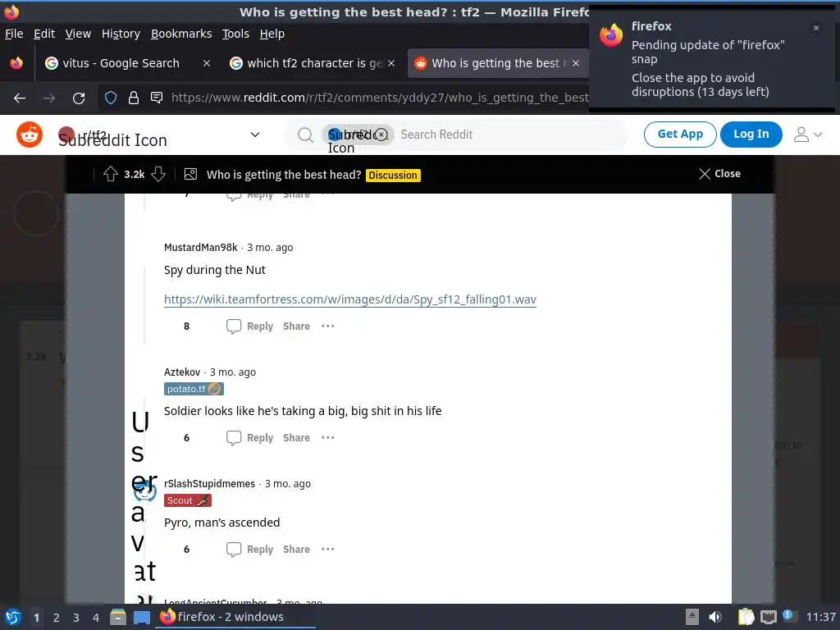The height and width of the screenshot is (630, 840).
Task: Close the post overlay with Close button
Action: pyautogui.click(x=719, y=174)
